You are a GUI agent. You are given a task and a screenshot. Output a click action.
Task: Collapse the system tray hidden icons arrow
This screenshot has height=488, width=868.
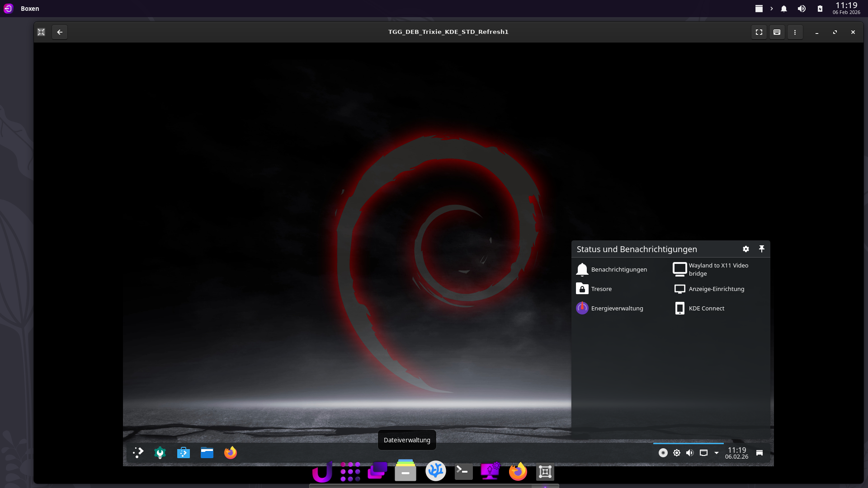pyautogui.click(x=717, y=453)
